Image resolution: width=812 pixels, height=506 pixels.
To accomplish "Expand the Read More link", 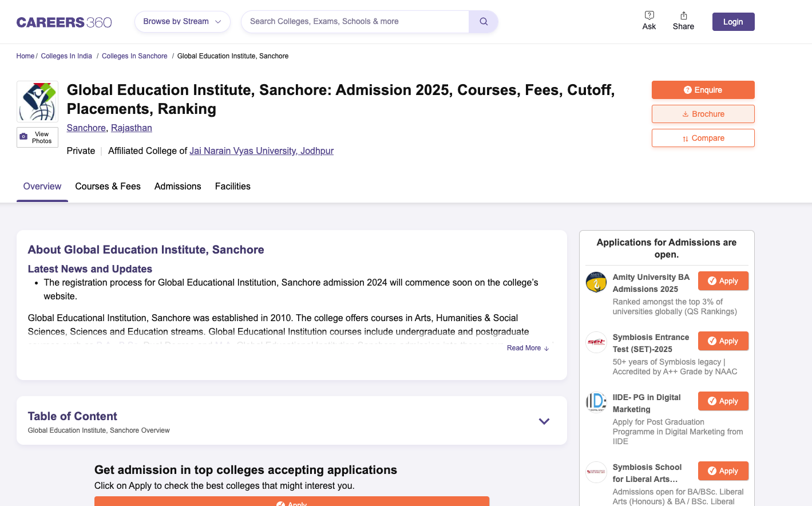I will coord(528,348).
